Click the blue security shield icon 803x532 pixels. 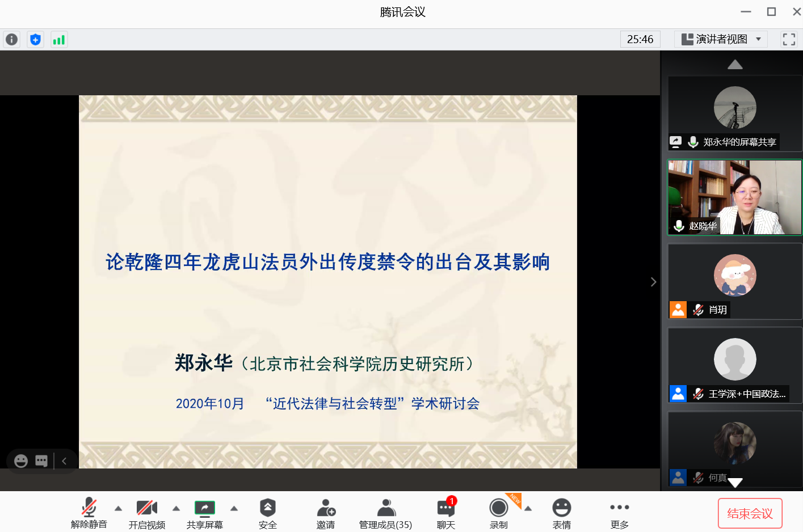click(35, 40)
